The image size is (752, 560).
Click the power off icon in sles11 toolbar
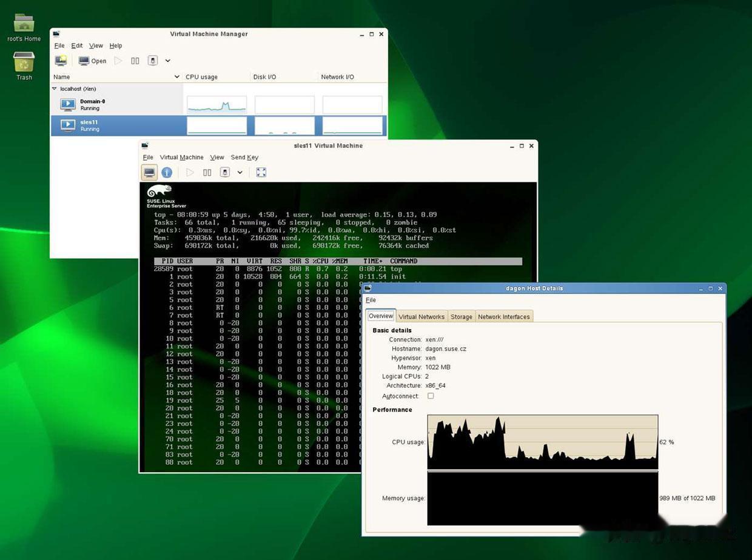(x=225, y=172)
